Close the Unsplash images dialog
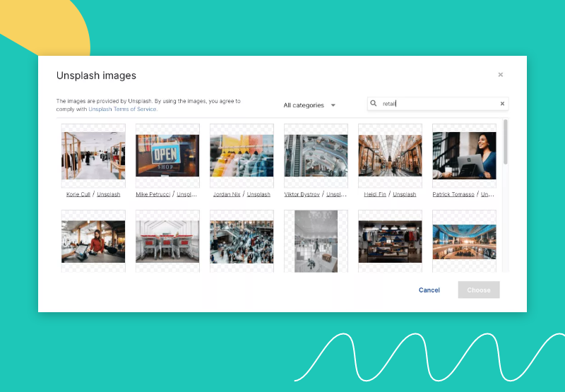 coord(500,75)
